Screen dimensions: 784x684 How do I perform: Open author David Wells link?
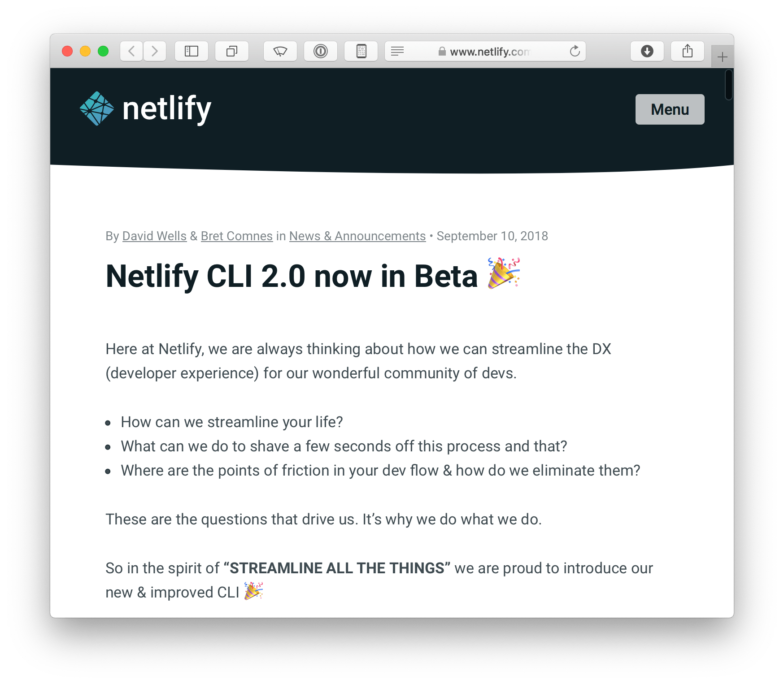click(154, 236)
